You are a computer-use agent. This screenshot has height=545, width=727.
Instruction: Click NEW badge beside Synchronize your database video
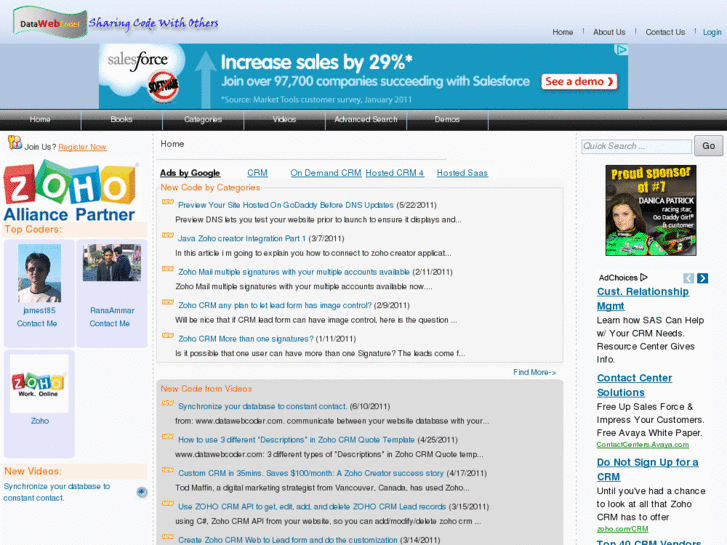(167, 404)
